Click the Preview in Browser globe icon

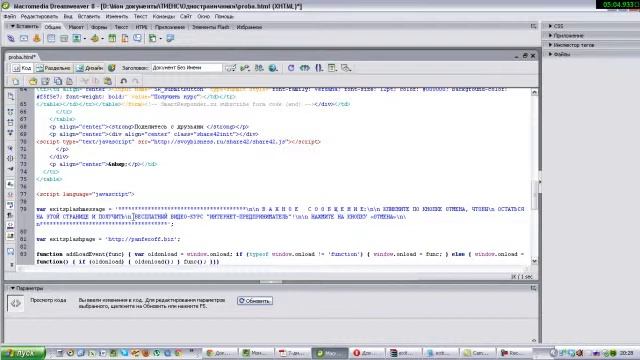point(273,68)
